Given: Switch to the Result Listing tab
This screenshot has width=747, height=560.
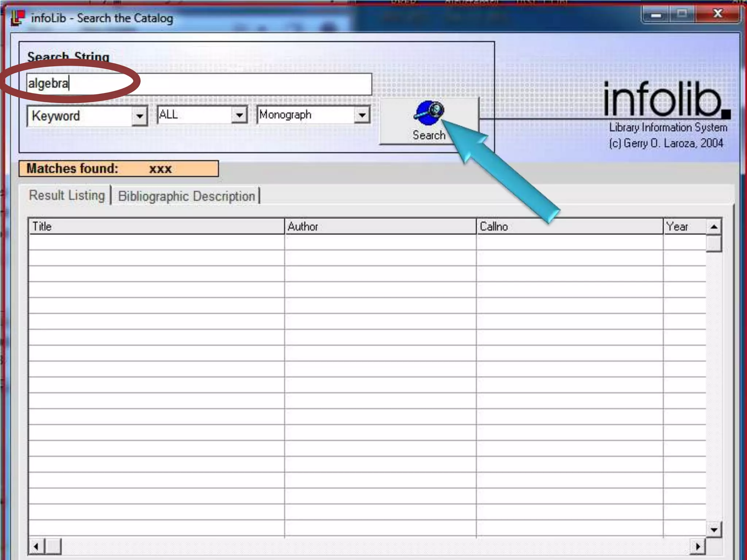Looking at the screenshot, I should coord(67,195).
